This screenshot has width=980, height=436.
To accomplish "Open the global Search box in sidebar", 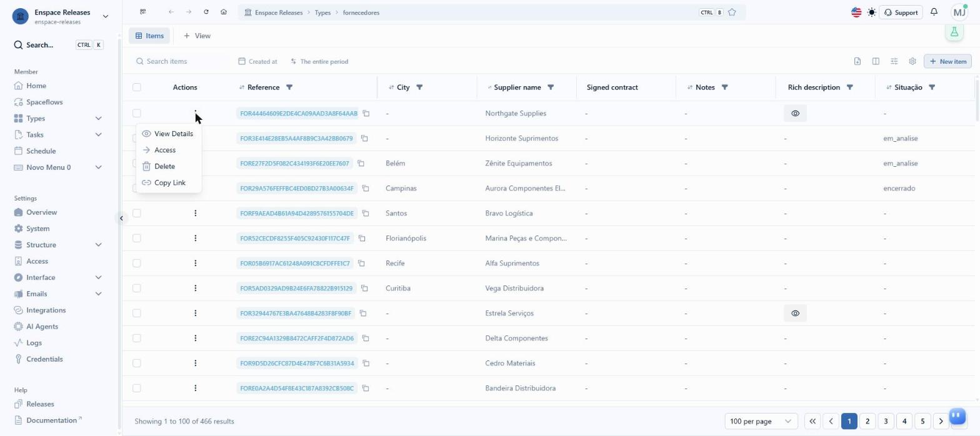I will (58, 45).
